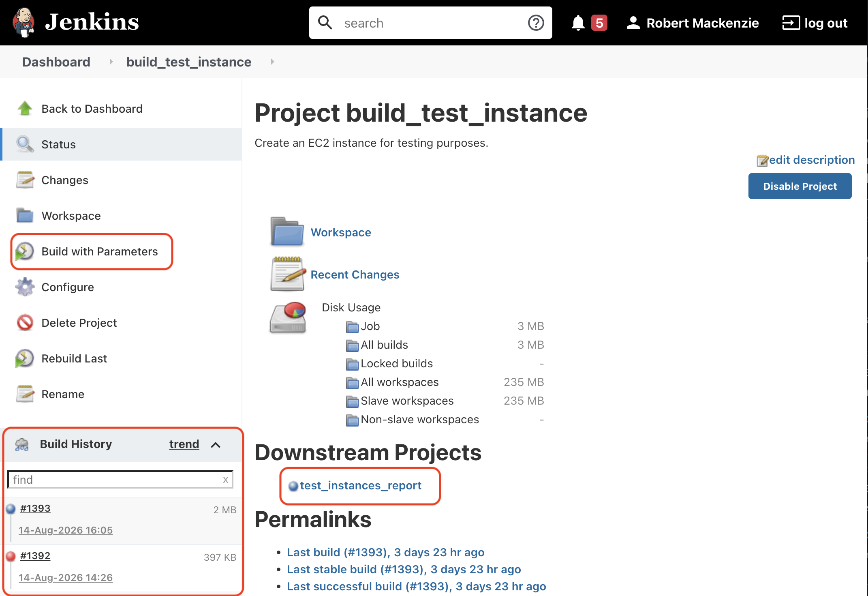Click the Job folder icon under Disk Usage

(353, 327)
